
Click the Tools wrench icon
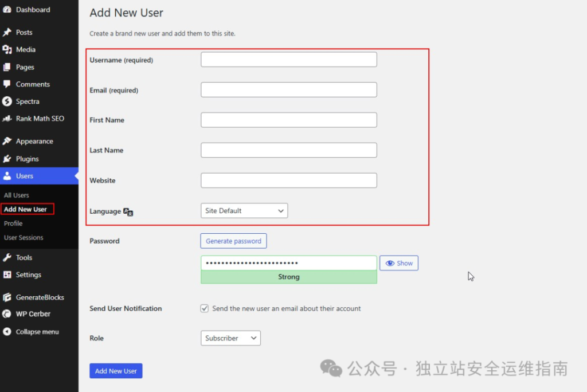(7, 257)
